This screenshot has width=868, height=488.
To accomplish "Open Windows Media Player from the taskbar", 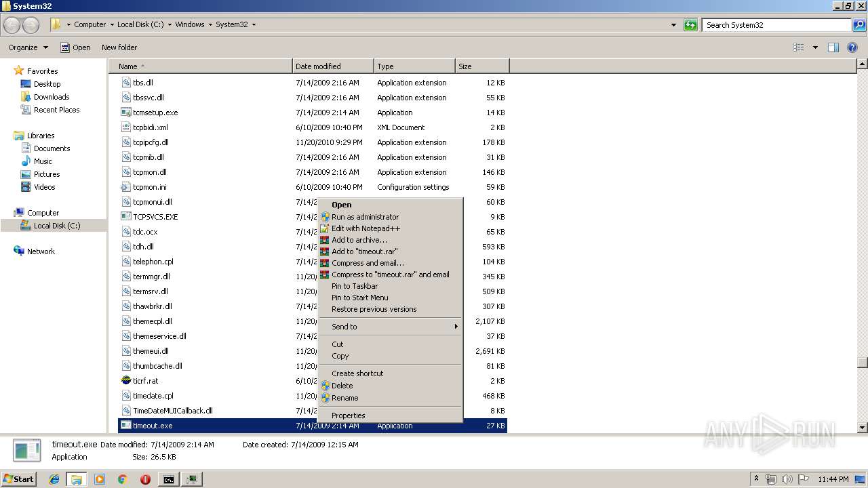I will pyautogui.click(x=100, y=479).
